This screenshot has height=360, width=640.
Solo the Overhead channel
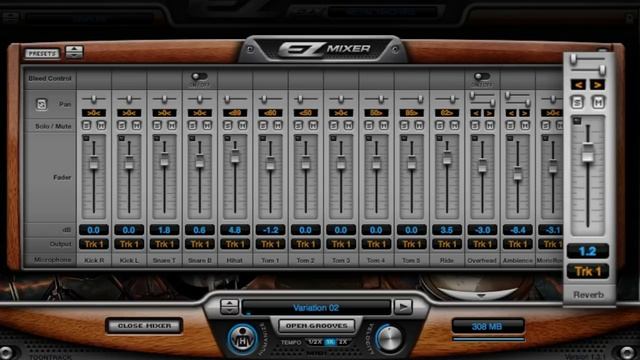(x=475, y=126)
